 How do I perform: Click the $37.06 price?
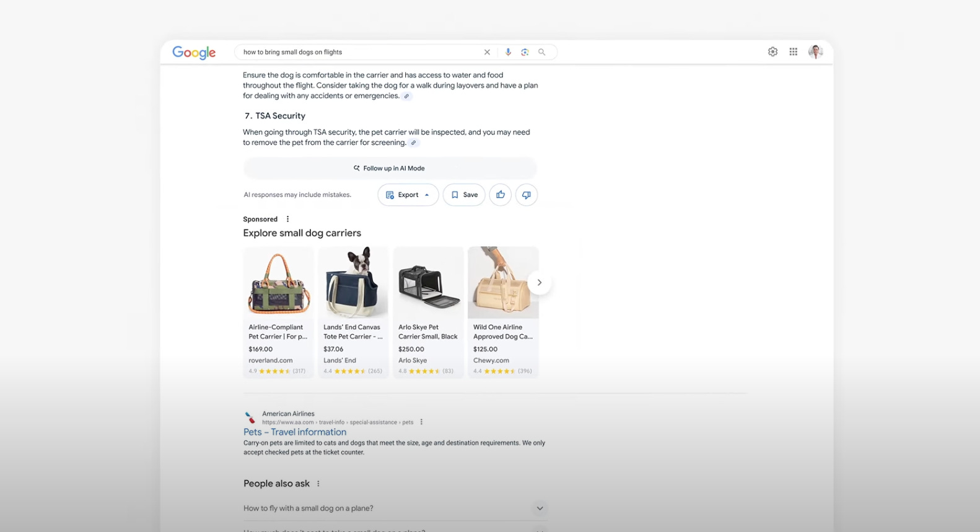(x=333, y=349)
